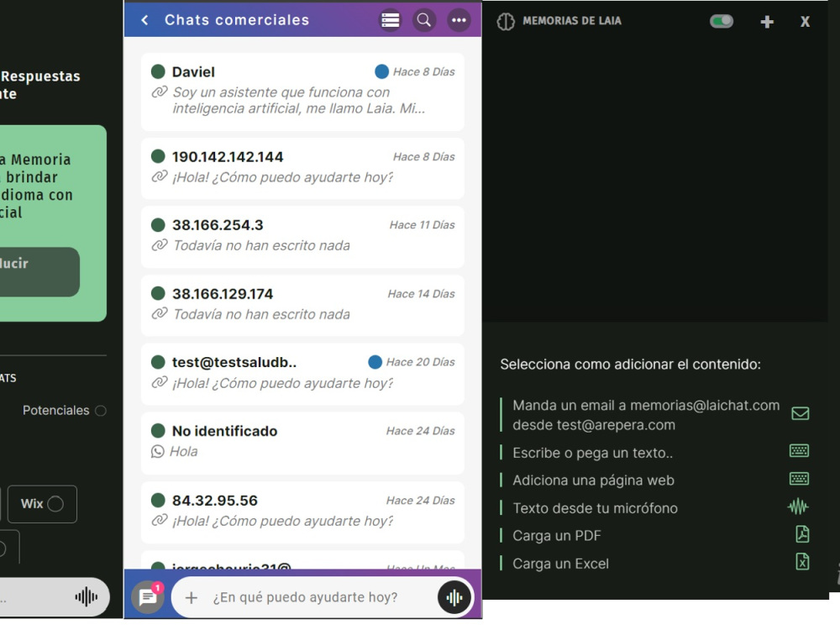The height and width of the screenshot is (630, 840).
Task: Click the green status dot of 84.32.95.56
Action: [158, 501]
